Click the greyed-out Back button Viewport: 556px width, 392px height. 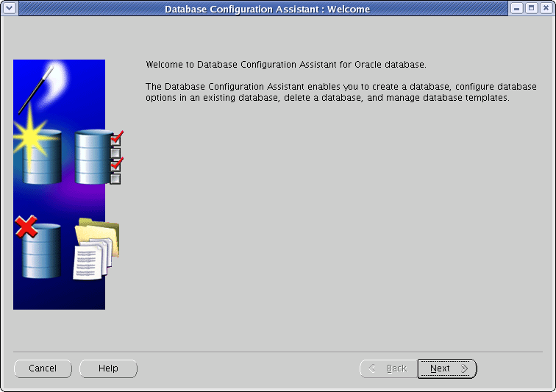click(388, 368)
